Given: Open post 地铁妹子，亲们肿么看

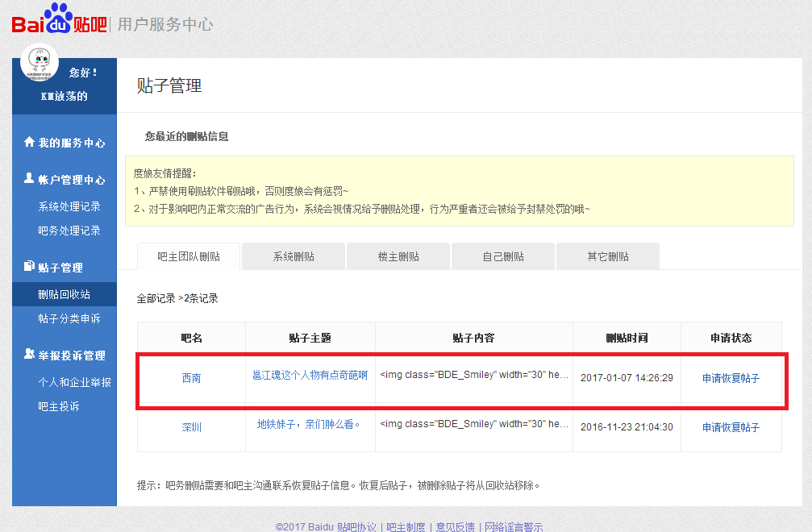Looking at the screenshot, I should coord(308,424).
